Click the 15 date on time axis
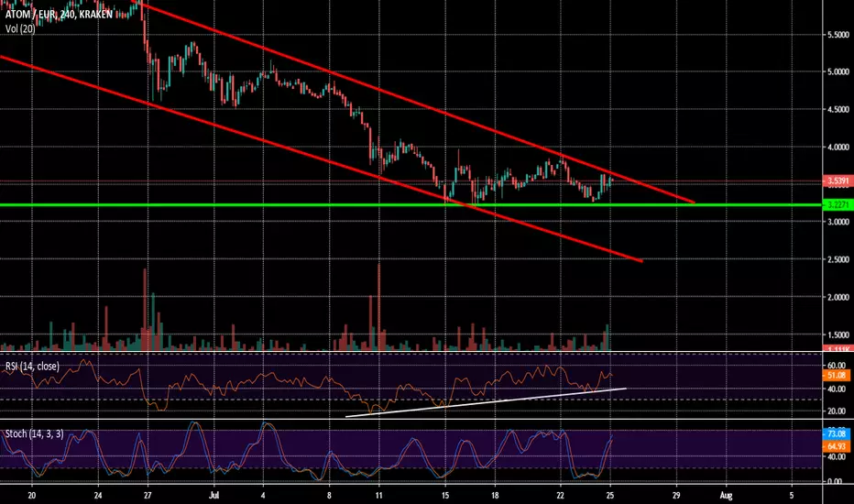This screenshot has width=854, height=504. click(x=445, y=495)
